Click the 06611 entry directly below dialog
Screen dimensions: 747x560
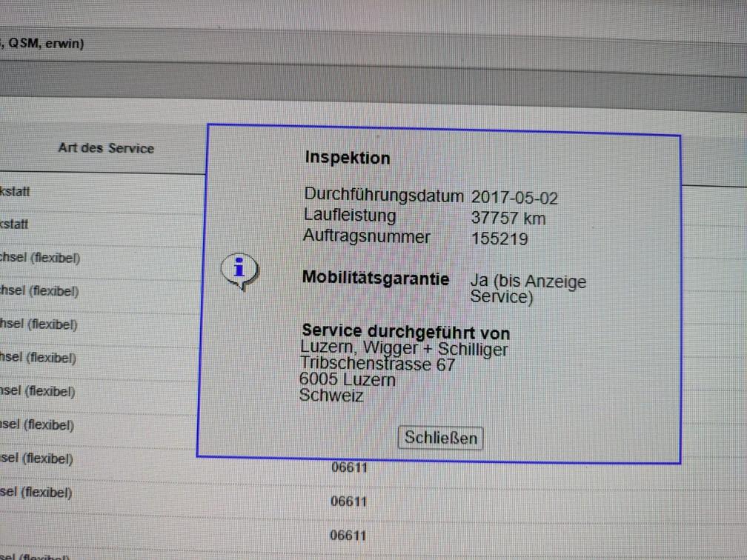coord(348,467)
